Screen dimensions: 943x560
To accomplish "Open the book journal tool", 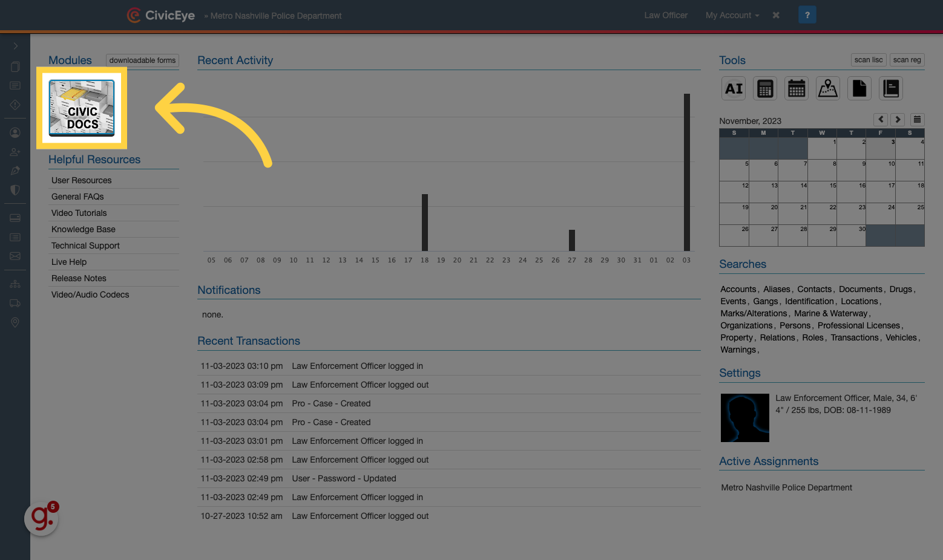I will (x=891, y=88).
